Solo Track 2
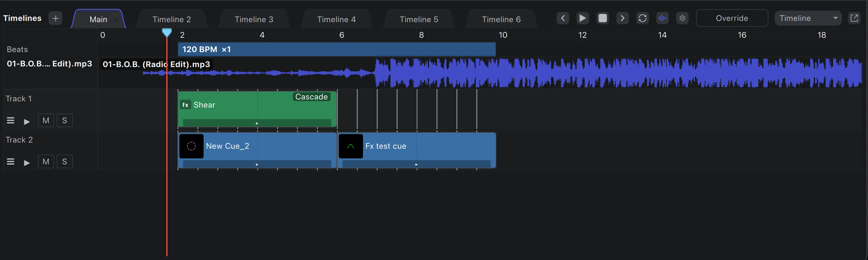Viewport: 868px width, 260px height. [65, 161]
